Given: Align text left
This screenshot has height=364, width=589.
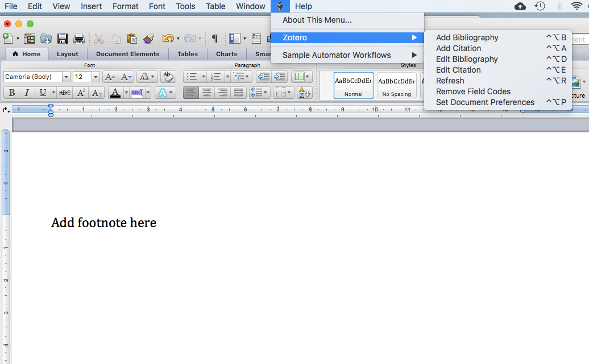Looking at the screenshot, I should 191,93.
